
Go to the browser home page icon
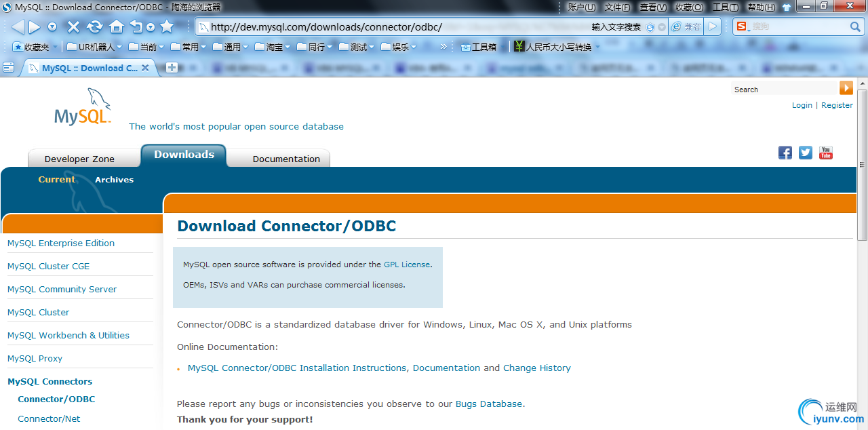(x=117, y=27)
